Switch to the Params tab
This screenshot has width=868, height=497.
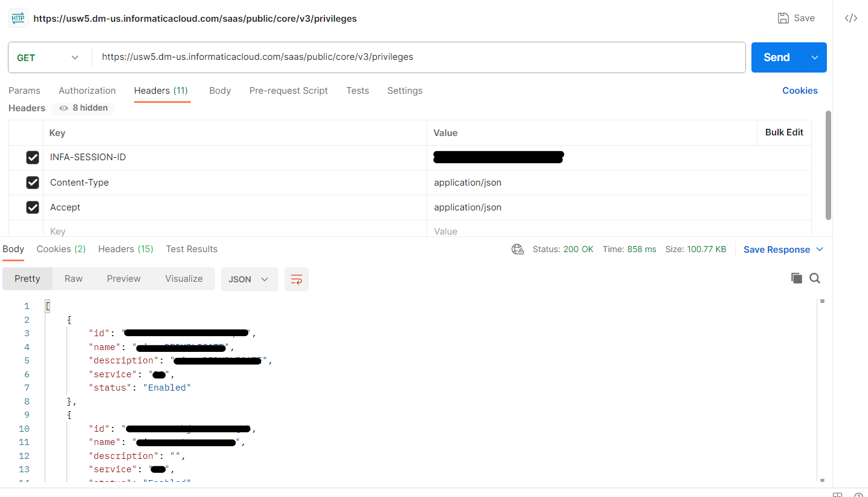24,91
